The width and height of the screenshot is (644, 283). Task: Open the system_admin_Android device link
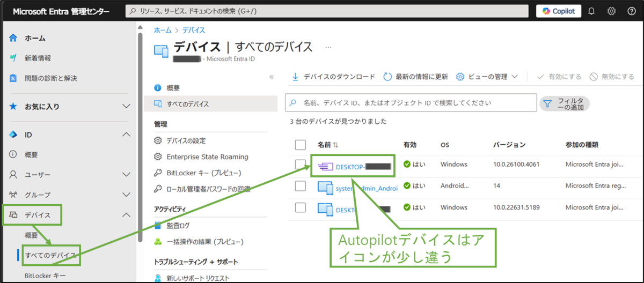pos(367,188)
